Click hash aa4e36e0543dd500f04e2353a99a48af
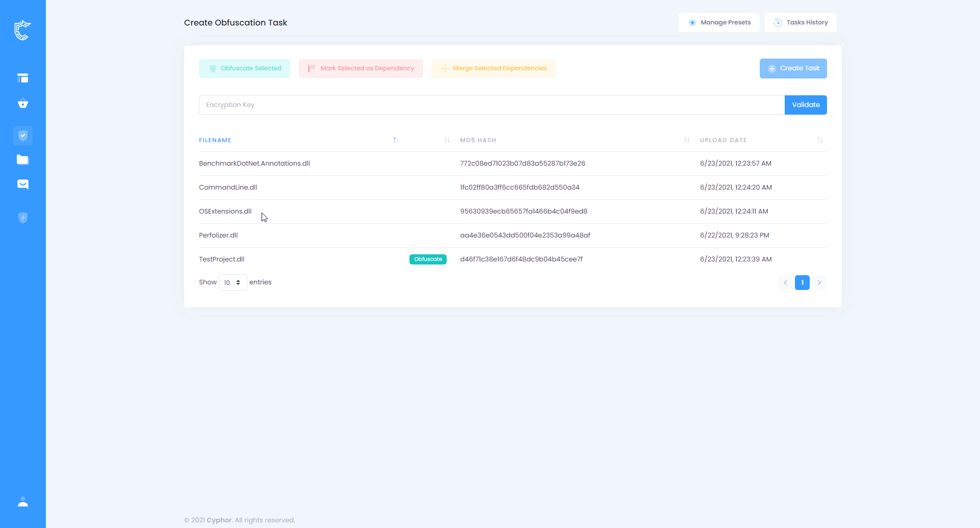The height and width of the screenshot is (528, 980). 525,235
